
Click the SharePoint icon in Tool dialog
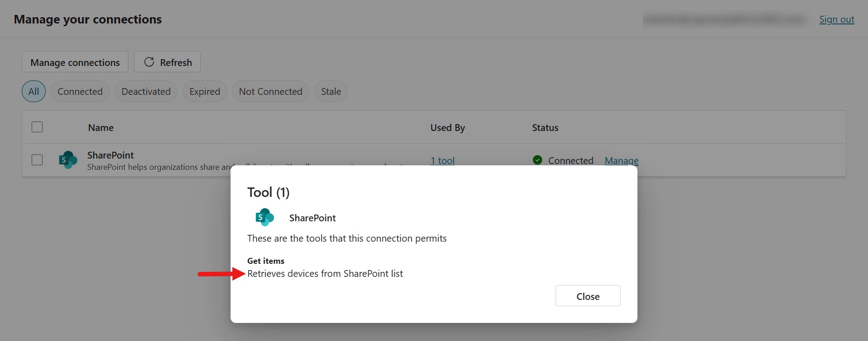pos(265,218)
